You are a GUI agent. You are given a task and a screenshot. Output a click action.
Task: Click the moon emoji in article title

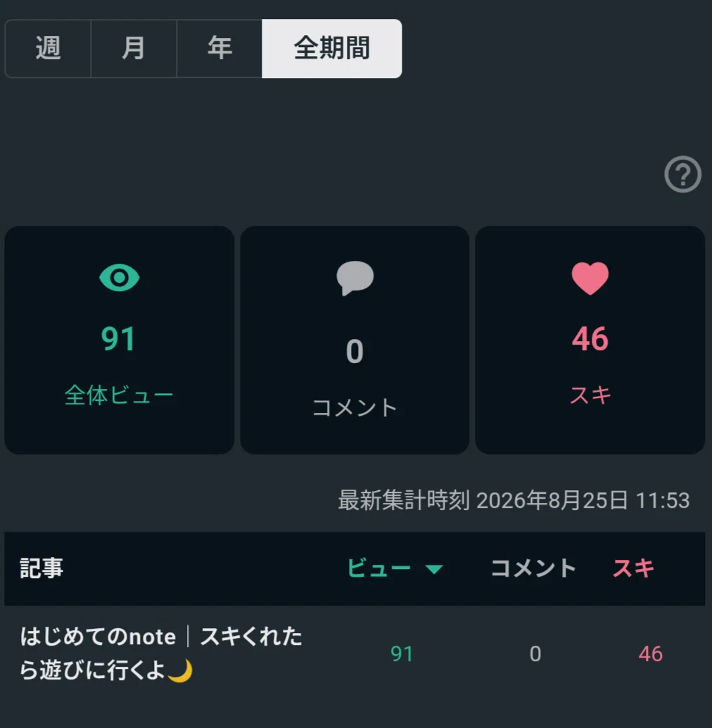click(x=180, y=671)
